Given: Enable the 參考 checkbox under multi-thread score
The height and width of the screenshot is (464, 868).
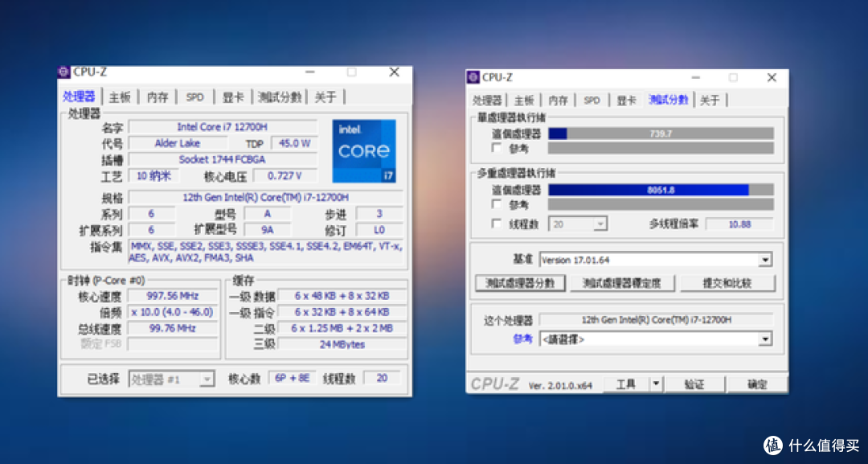Looking at the screenshot, I should click(x=497, y=204).
